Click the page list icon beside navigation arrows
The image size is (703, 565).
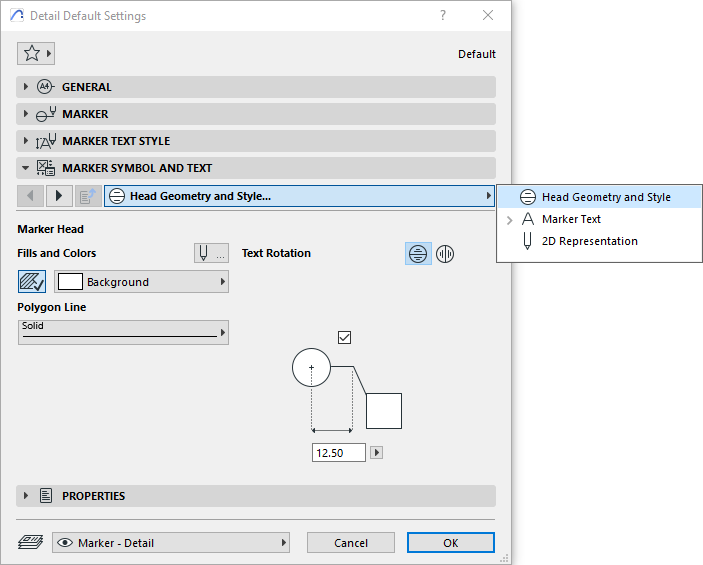87,196
